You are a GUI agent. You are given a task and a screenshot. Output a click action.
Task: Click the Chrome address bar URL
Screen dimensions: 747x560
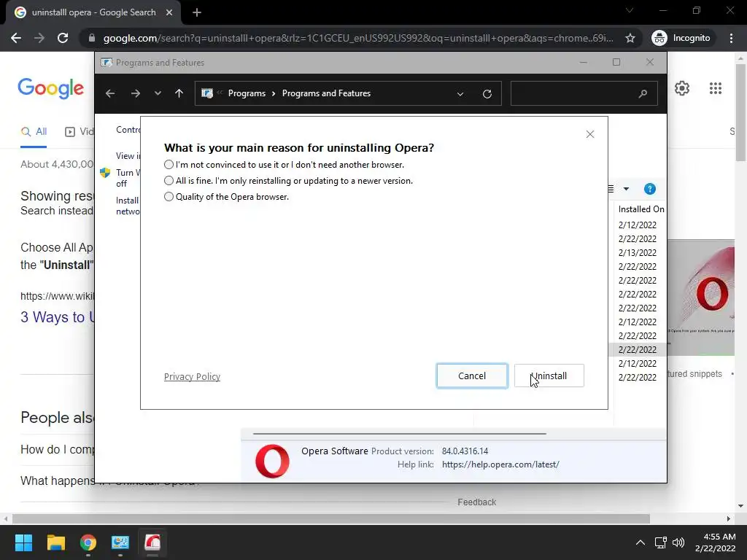[358, 38]
